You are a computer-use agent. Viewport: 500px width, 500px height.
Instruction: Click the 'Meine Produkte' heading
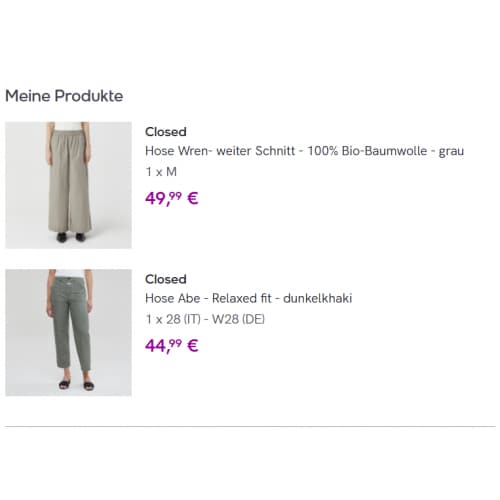click(64, 96)
